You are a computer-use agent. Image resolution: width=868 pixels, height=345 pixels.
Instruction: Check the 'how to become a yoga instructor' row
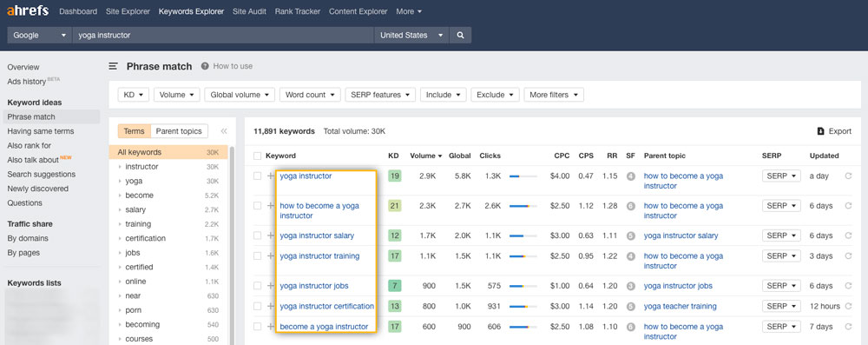click(257, 205)
